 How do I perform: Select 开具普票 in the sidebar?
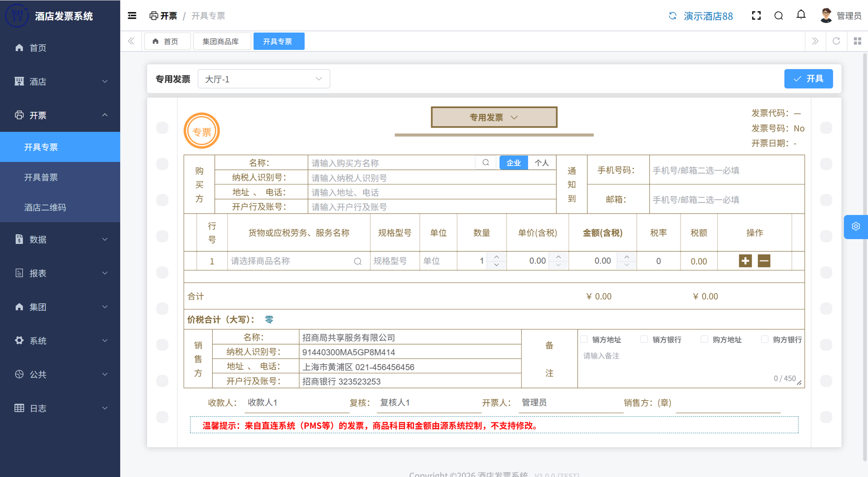click(x=60, y=178)
